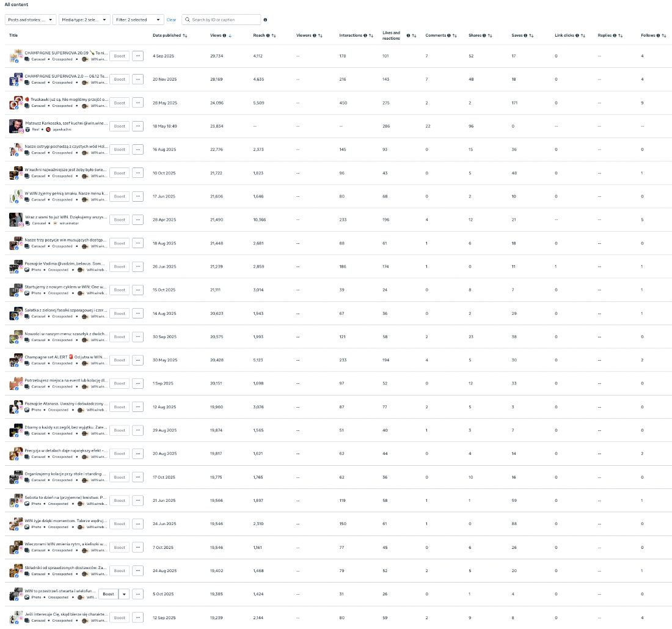The height and width of the screenshot is (629, 672).
Task: Open the Filter: 2 selected dropdown
Action: point(138,20)
